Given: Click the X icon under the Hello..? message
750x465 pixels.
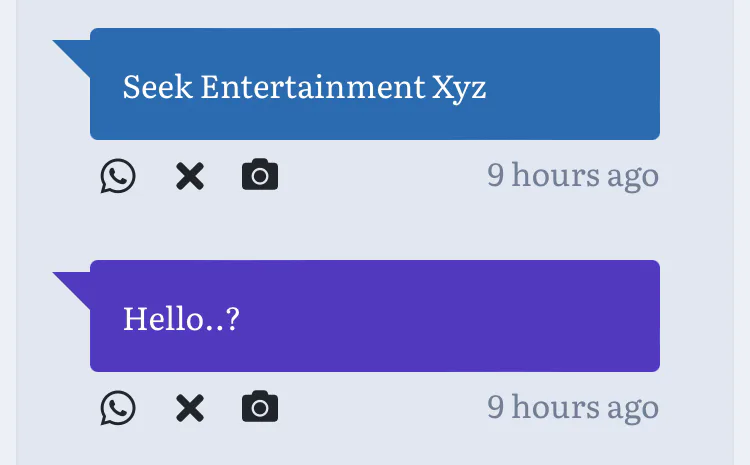Looking at the screenshot, I should [189, 408].
